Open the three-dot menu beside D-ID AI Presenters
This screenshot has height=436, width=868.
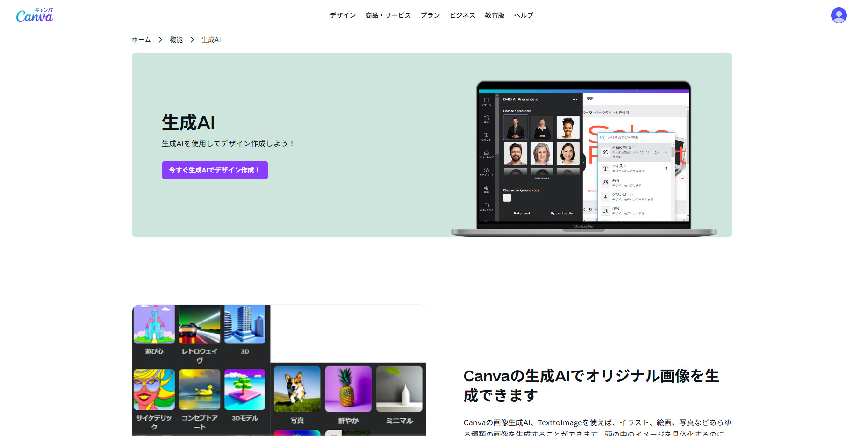[574, 99]
